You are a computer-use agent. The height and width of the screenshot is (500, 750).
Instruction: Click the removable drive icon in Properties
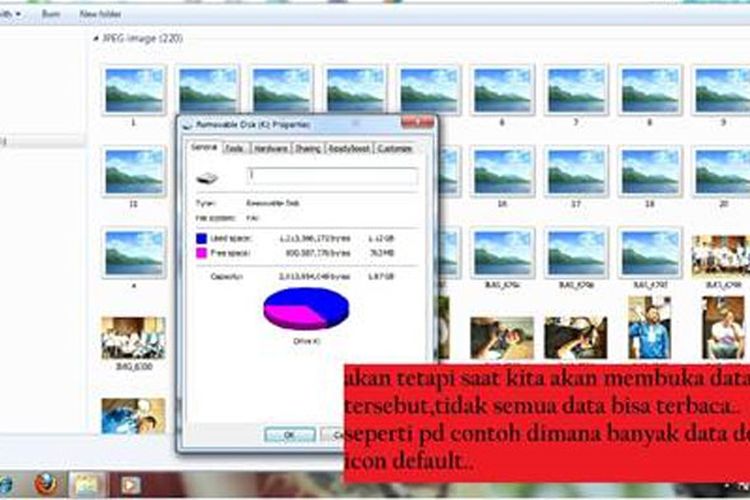[207, 178]
